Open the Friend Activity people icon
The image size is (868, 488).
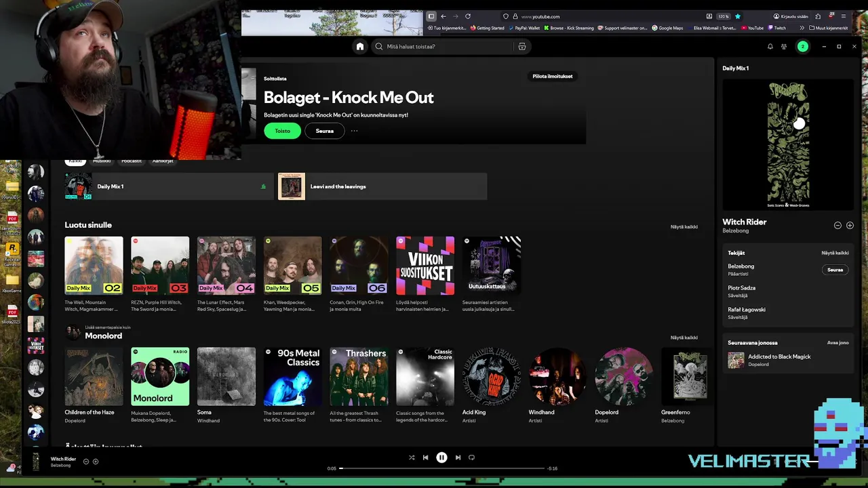pyautogui.click(x=784, y=47)
